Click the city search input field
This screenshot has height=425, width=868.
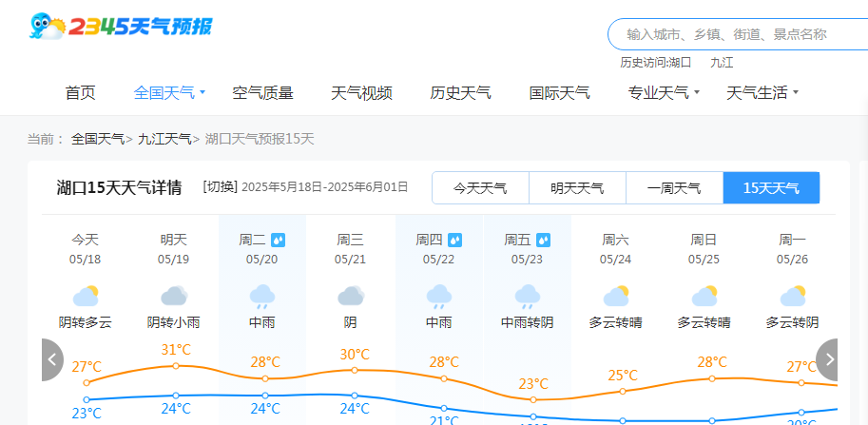pos(738,34)
